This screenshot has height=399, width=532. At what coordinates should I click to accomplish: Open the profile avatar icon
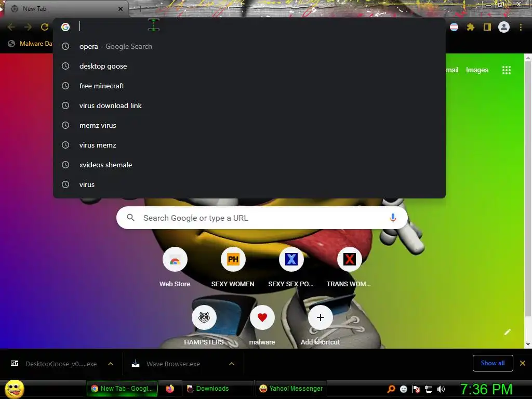coord(503,27)
